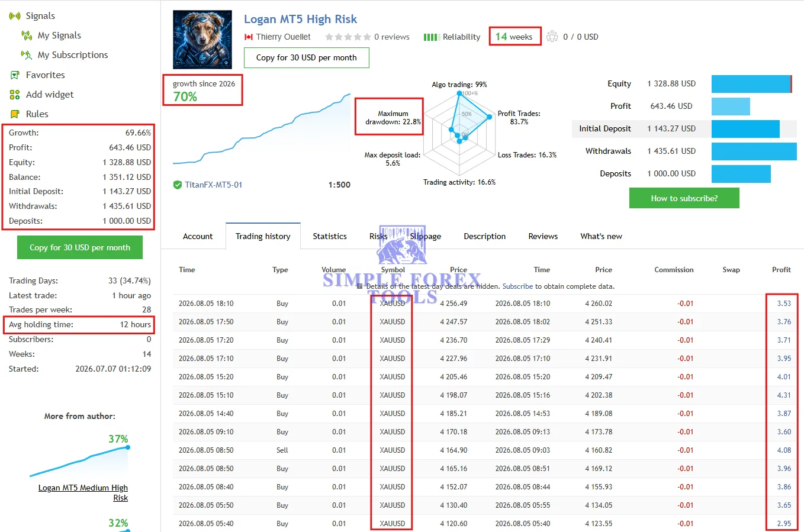The height and width of the screenshot is (532, 804).
Task: Click the Equity blue bar
Action: pyautogui.click(x=751, y=84)
